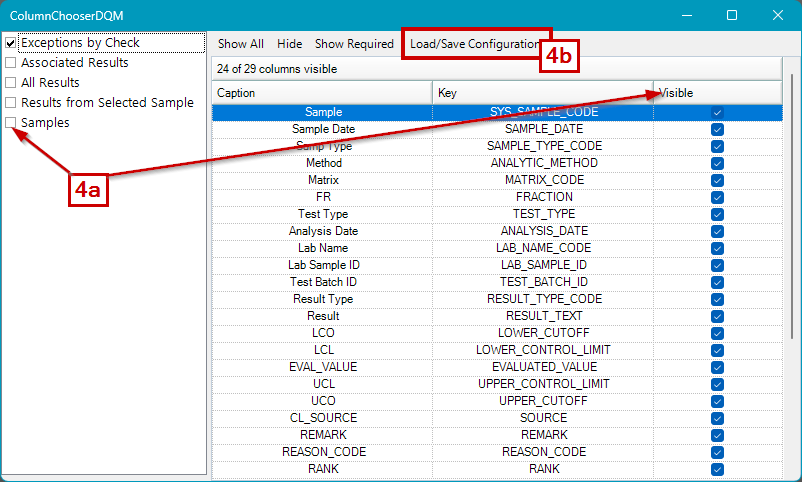Click the Hide toolbar button
This screenshot has width=802, height=482.
[x=289, y=44]
